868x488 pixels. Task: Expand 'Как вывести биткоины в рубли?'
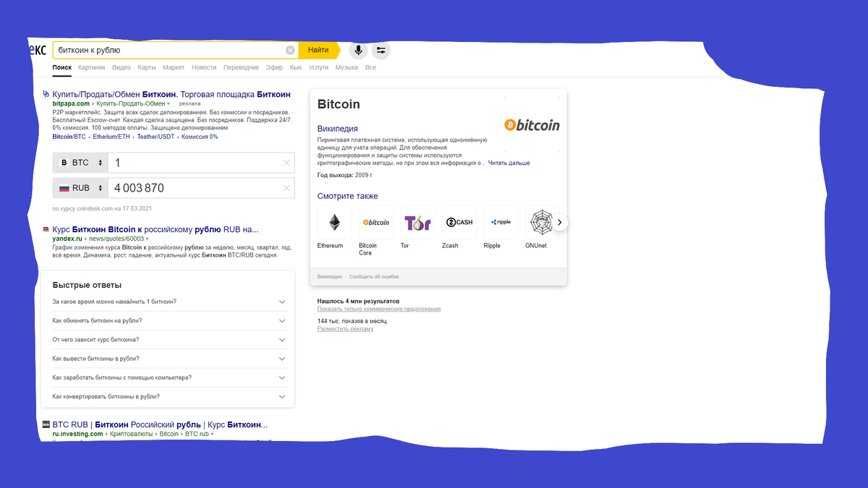pos(170,359)
